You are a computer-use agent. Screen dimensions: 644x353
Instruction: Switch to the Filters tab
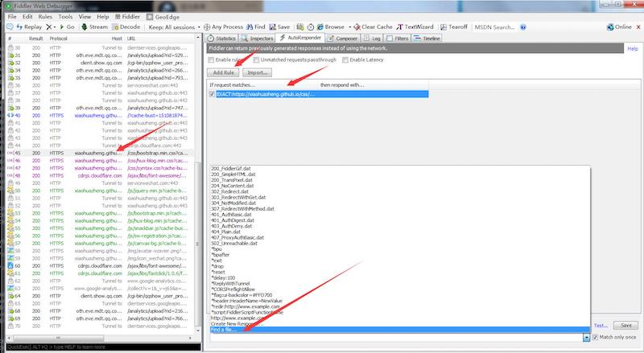[398, 38]
